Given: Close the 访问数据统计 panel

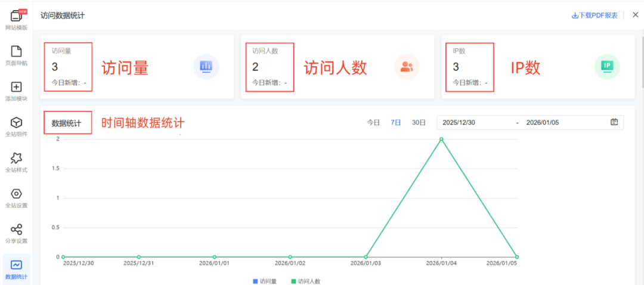Looking at the screenshot, I should pos(635,15).
